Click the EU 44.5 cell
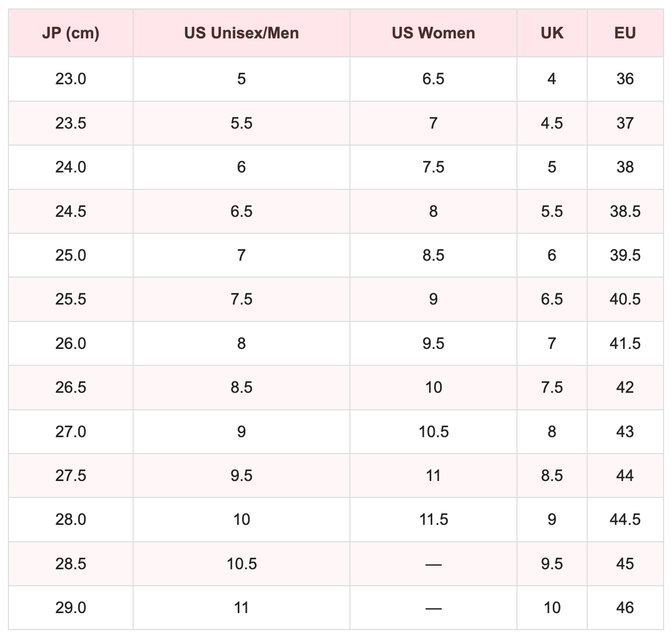 [625, 520]
